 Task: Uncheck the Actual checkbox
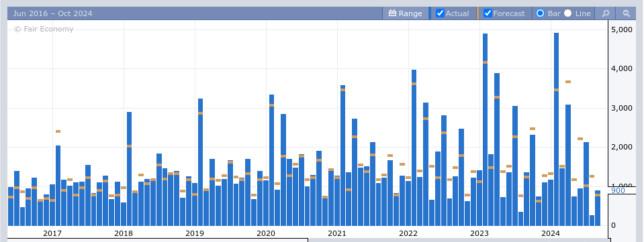(441, 13)
